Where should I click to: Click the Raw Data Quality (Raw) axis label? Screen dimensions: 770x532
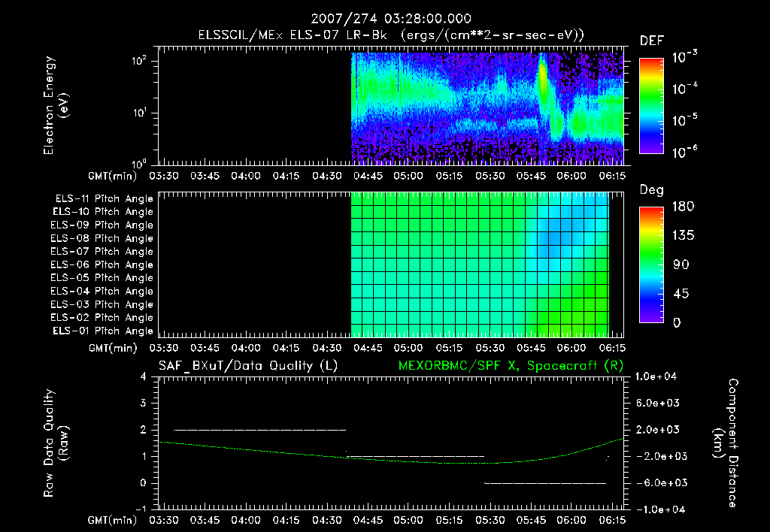tap(56, 443)
